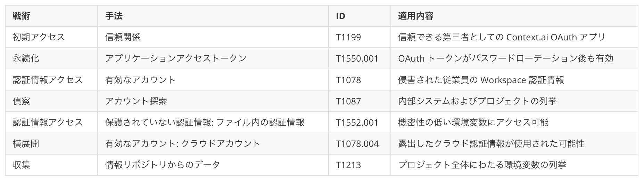Click the T1199 ID cell
Screen dimensions: 644x181
pos(348,37)
